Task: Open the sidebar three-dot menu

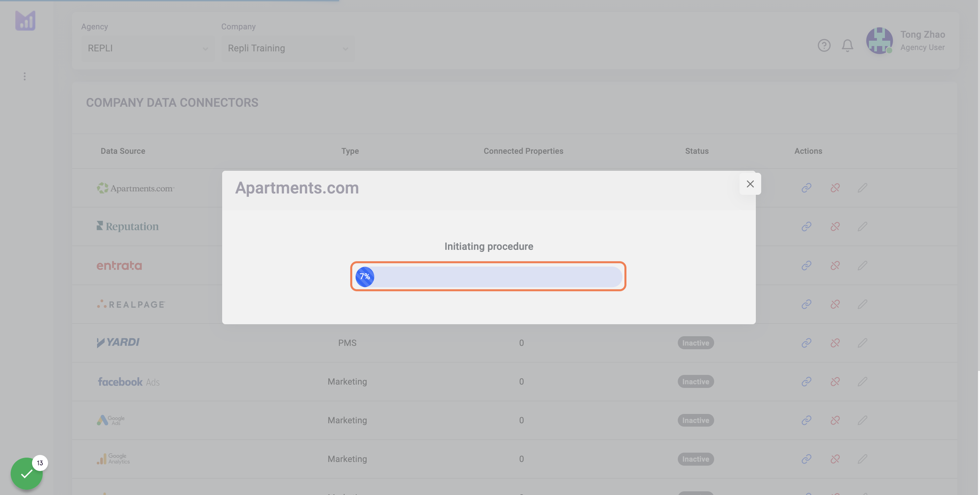Action: point(25,76)
